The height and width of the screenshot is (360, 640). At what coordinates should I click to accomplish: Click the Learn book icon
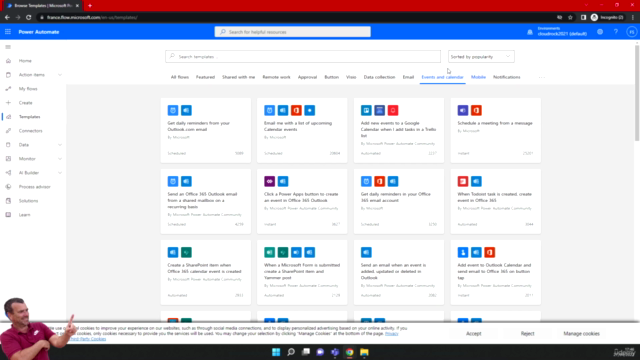[x=8, y=215]
